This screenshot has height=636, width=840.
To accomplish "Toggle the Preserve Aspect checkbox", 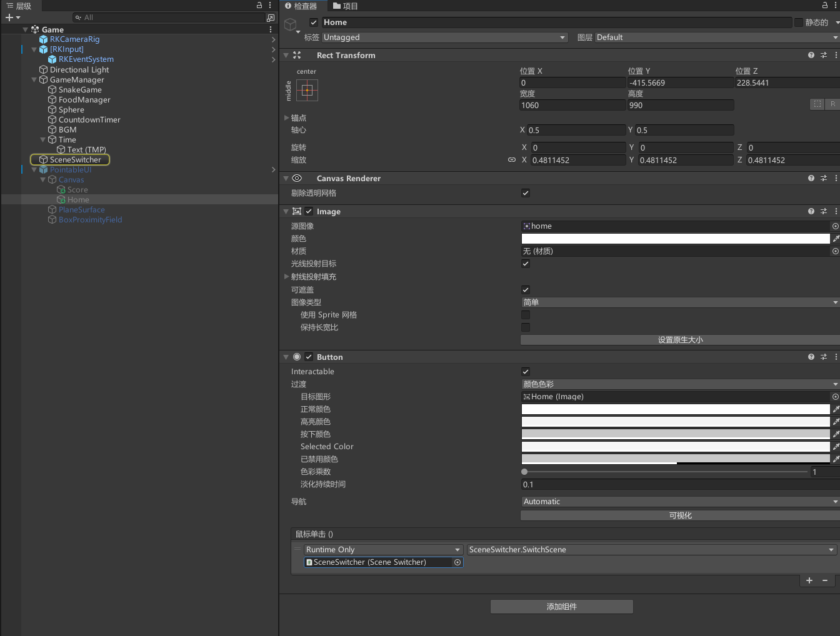I will tap(526, 327).
